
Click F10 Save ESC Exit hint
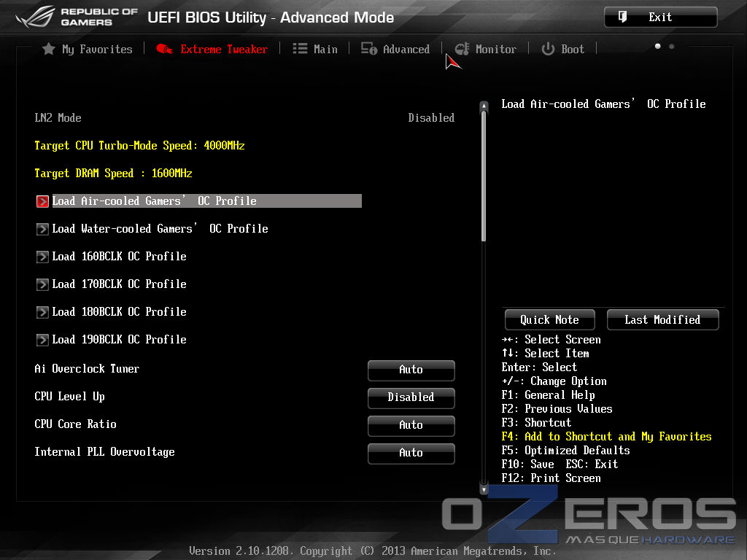point(560,464)
